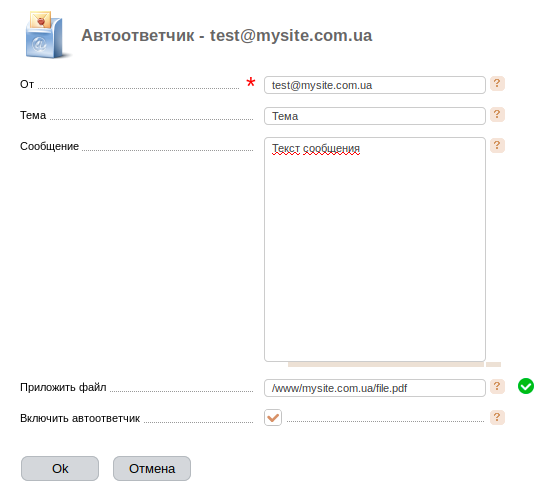Open help for Включить автоответчик option
Viewport: 555px width, 500px height.
[x=497, y=418]
